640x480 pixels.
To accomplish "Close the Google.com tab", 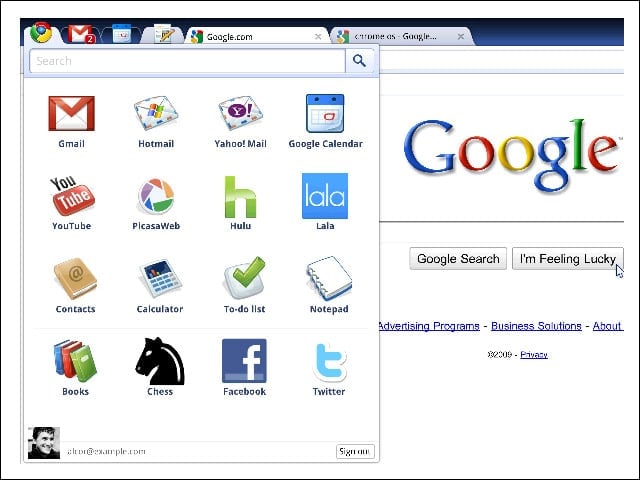I will click(x=318, y=37).
